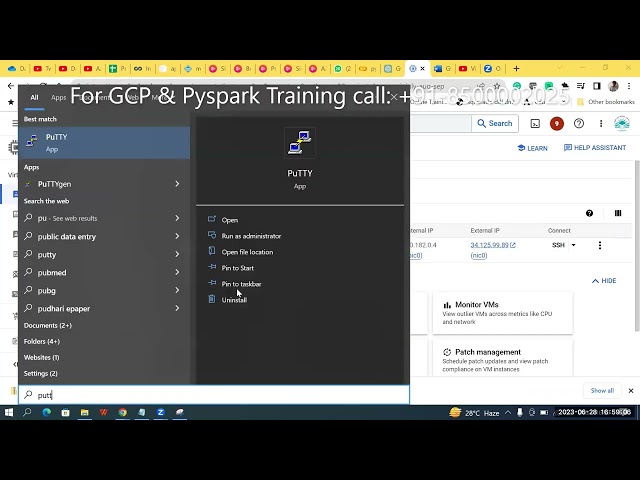Open the Monitor VMs card
This screenshot has height=480, width=640.
[502, 313]
